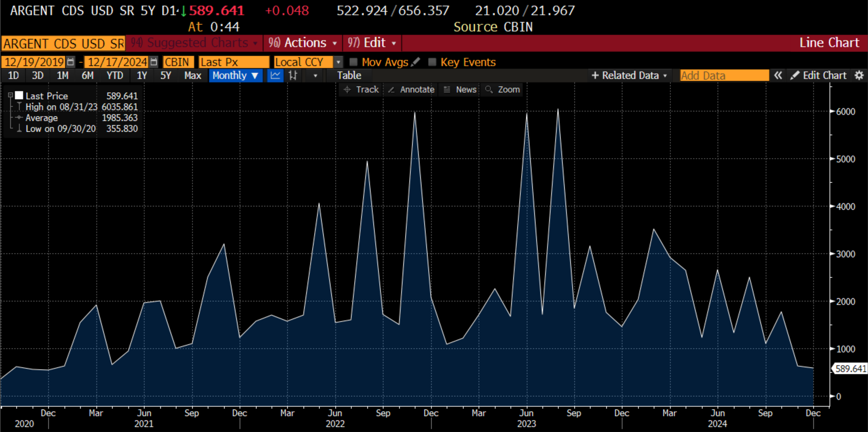The height and width of the screenshot is (432, 868).
Task: Click the High on 08/31/23 legend row
Action: coord(77,107)
